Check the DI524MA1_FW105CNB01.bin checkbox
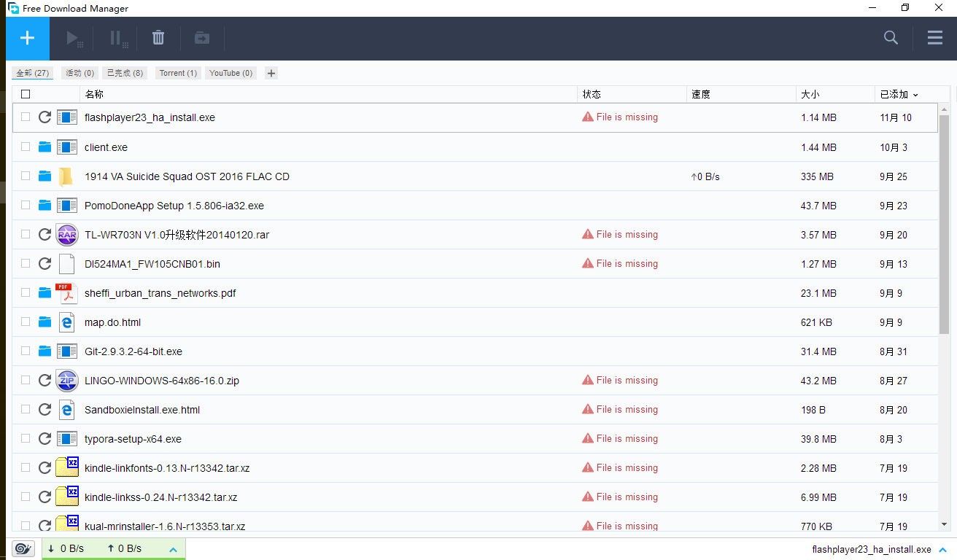This screenshot has width=957, height=560. [x=26, y=264]
